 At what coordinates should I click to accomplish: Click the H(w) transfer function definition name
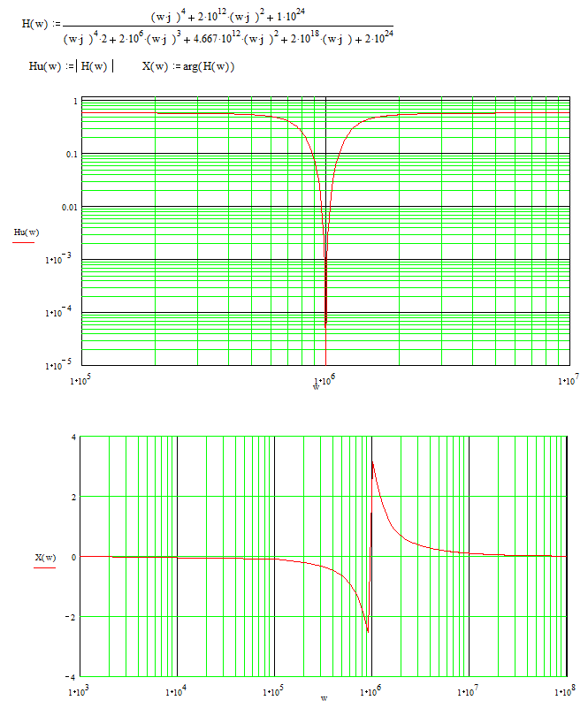[36, 22]
